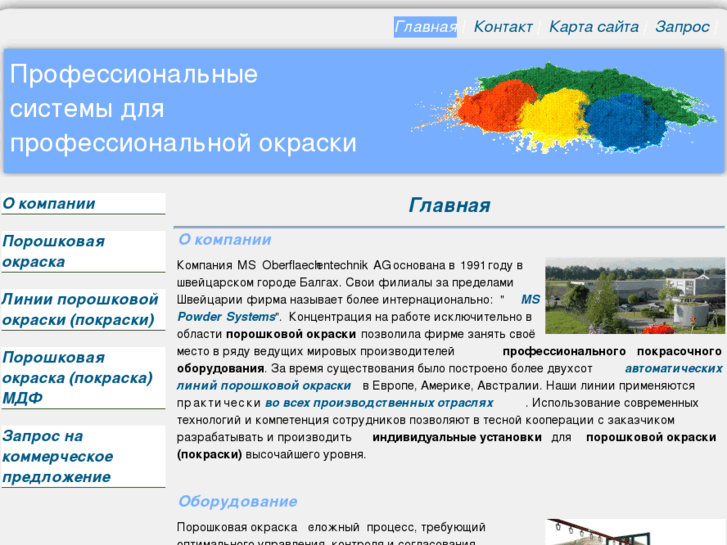Follow во всех производственных отраслях link
The height and width of the screenshot is (545, 727).
pyautogui.click(x=379, y=403)
